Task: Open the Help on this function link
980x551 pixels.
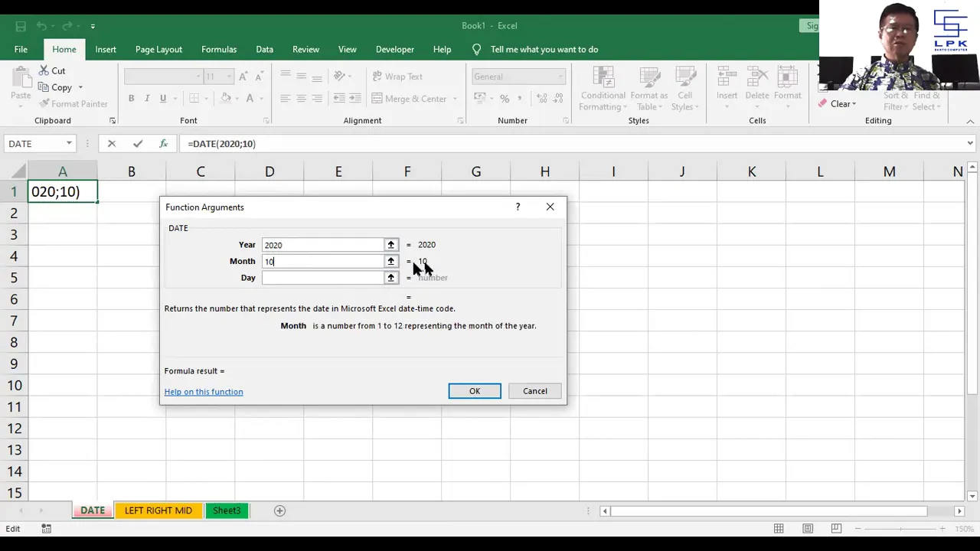Action: point(204,392)
